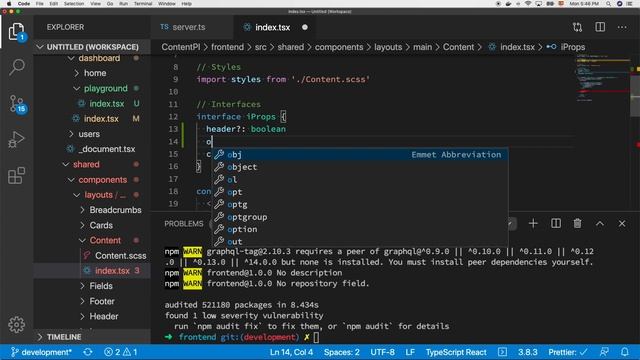Expand the Fields folder

click(x=101, y=286)
